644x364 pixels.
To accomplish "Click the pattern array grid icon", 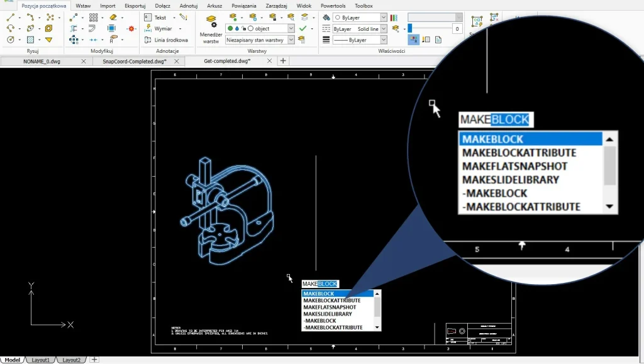I will click(x=94, y=17).
